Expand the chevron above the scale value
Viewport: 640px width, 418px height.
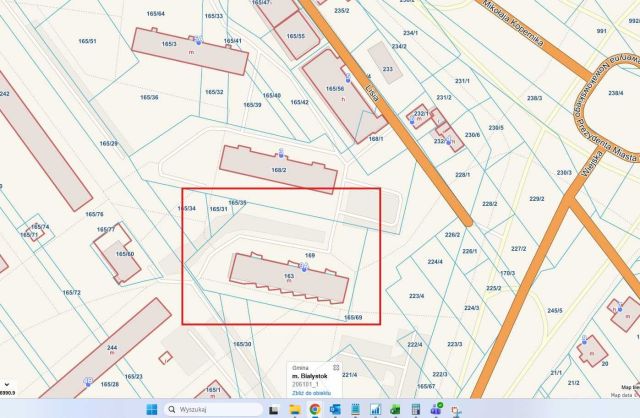point(7,385)
